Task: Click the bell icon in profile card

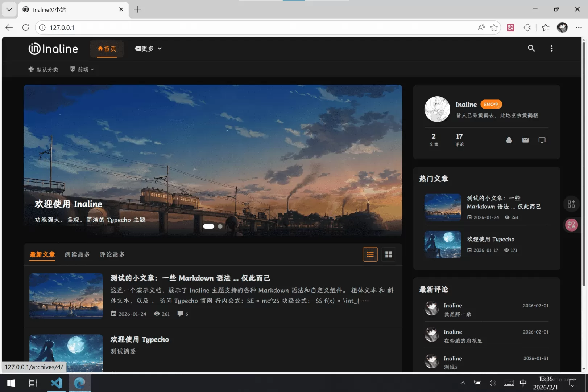Action: [509, 140]
